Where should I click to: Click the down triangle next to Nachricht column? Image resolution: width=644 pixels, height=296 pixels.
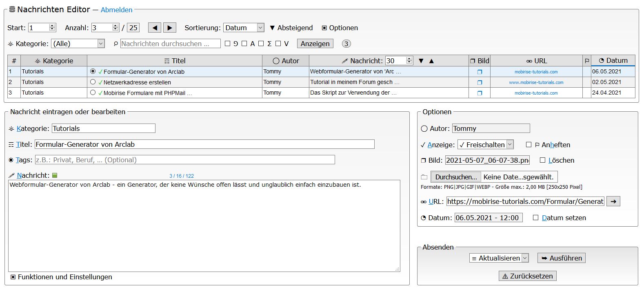(421, 61)
